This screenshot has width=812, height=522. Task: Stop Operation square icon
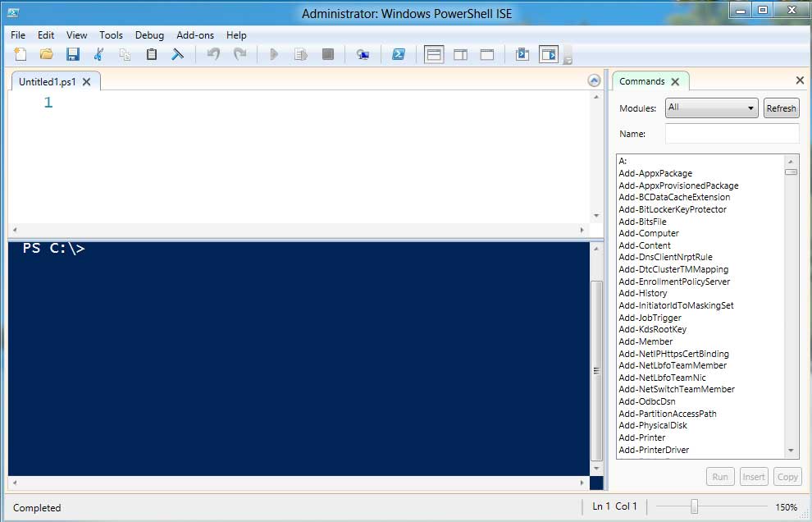coord(328,54)
